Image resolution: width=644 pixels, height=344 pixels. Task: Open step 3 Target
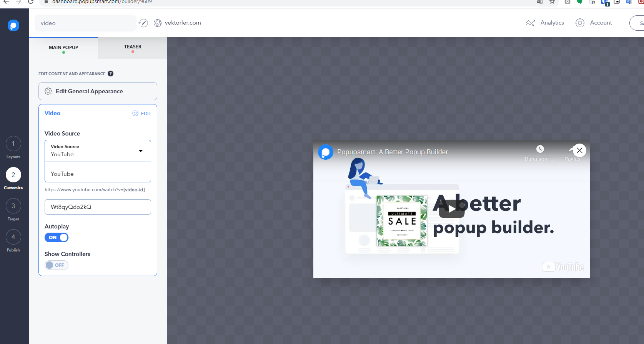13,206
